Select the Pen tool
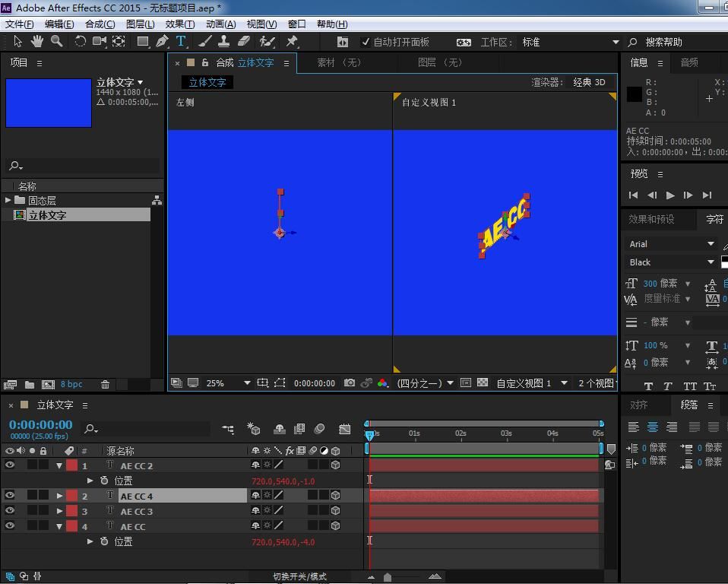 [x=162, y=41]
